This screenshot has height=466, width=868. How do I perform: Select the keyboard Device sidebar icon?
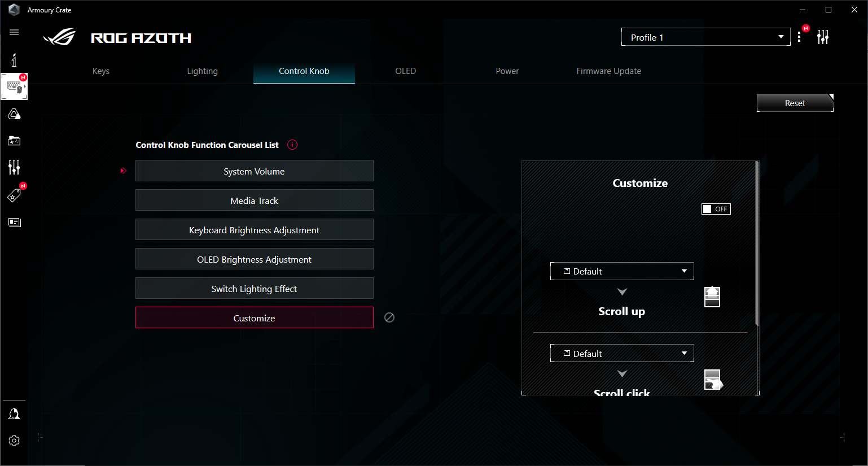14,86
